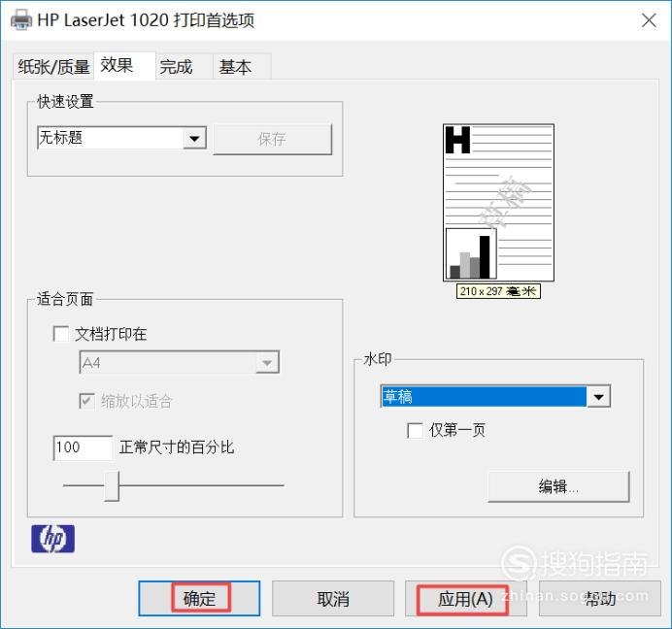Toggle the 缩放以适合 checkbox

point(87,401)
